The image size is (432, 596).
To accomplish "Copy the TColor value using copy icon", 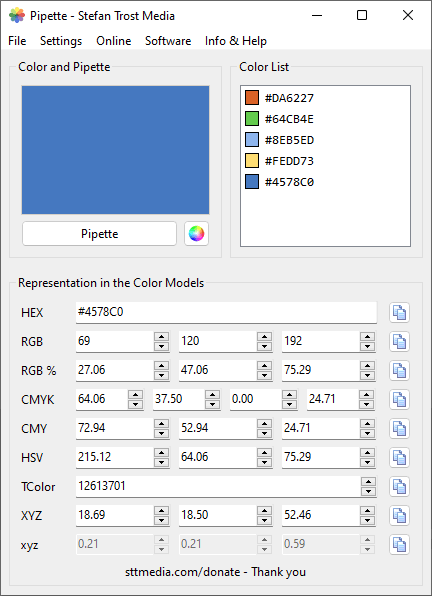I will [x=399, y=487].
